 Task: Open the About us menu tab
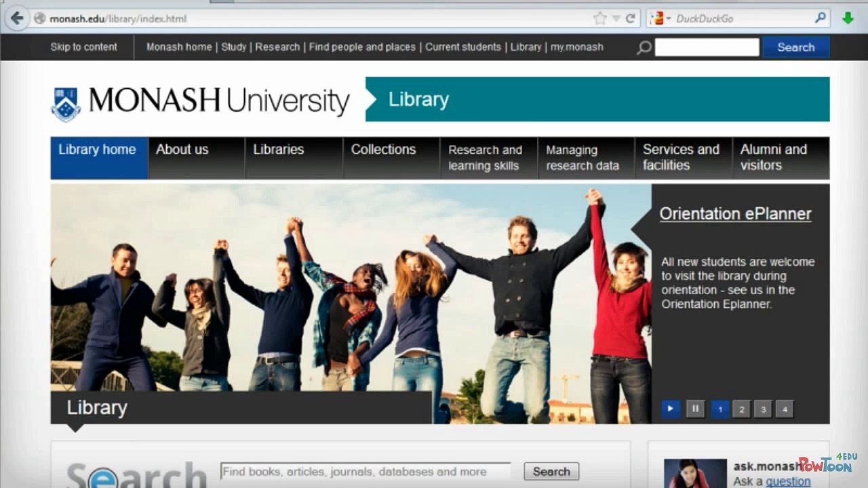click(197, 158)
